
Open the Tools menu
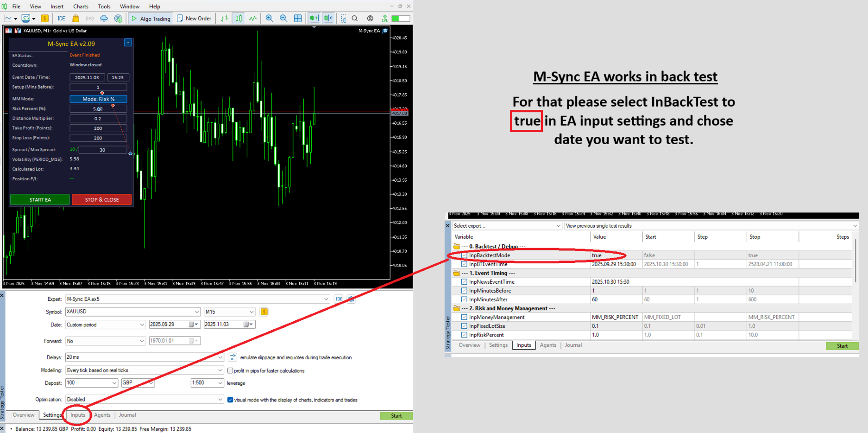click(104, 6)
